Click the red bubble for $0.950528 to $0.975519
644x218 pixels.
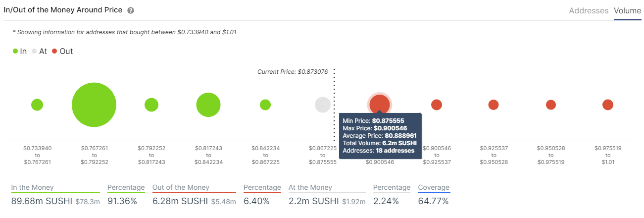(x=551, y=105)
